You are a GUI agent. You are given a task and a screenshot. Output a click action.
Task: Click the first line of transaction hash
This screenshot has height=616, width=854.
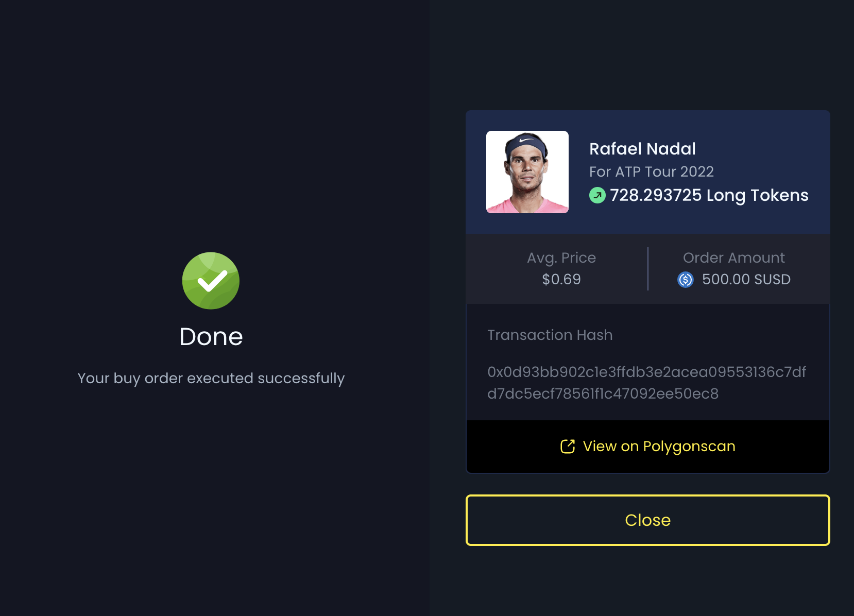click(647, 372)
